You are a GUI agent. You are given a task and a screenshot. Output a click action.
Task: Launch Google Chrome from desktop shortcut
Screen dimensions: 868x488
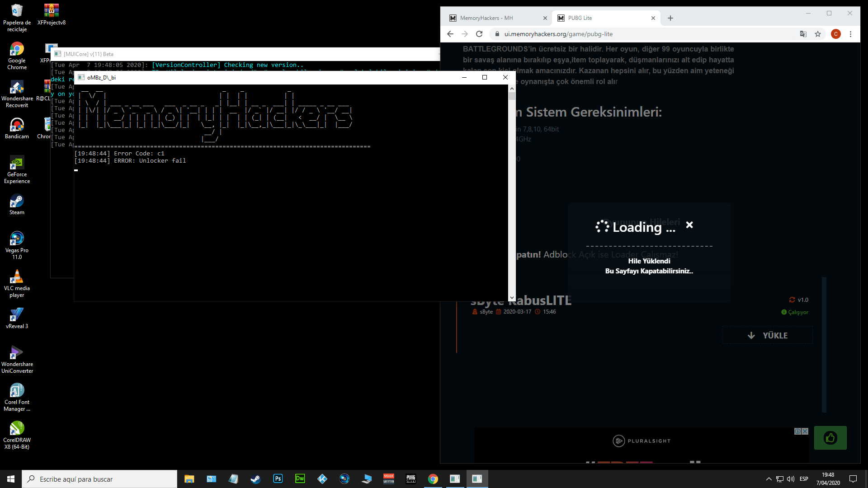tap(17, 56)
